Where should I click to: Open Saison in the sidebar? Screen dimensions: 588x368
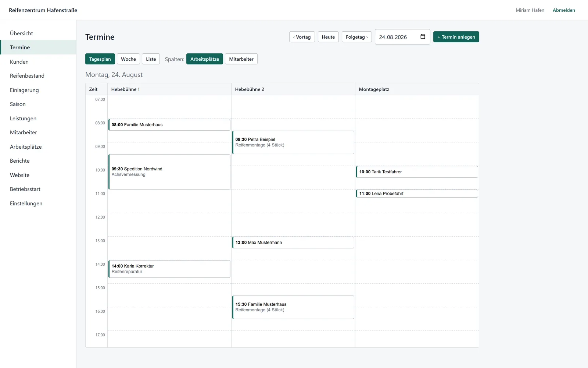tap(38, 104)
